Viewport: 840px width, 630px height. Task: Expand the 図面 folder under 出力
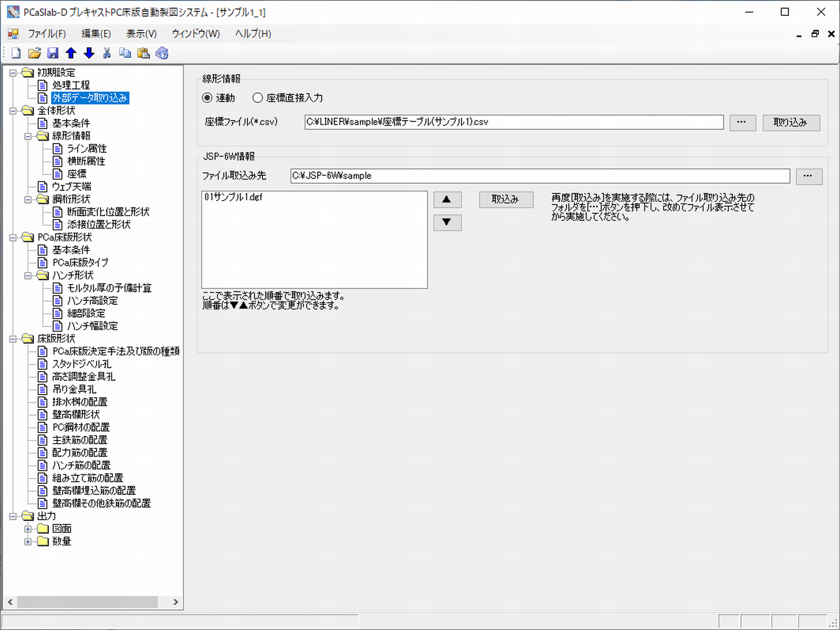(28, 529)
